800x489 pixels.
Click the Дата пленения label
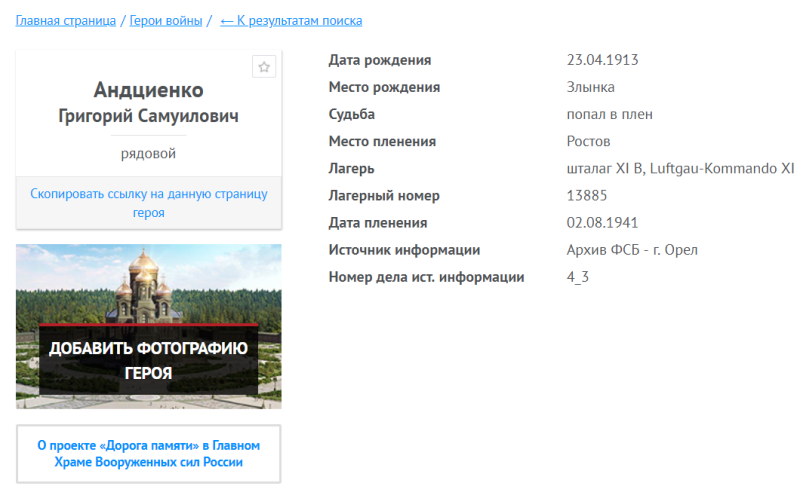378,223
